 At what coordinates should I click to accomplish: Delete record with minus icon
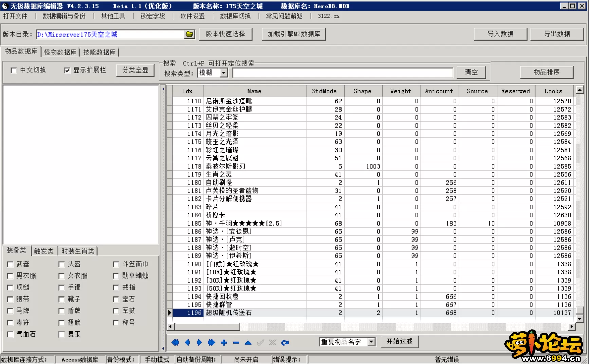[x=236, y=342]
